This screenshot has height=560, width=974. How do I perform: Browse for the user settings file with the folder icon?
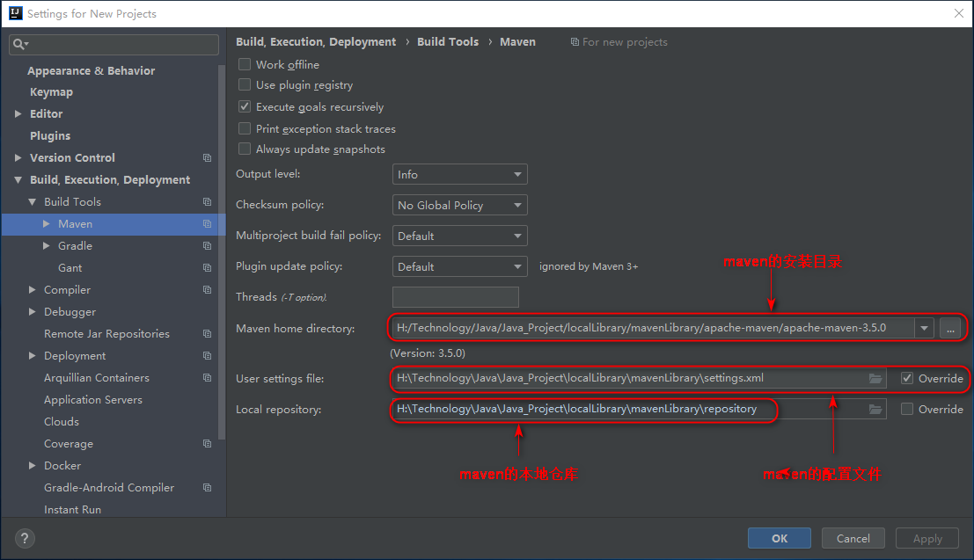coord(875,378)
